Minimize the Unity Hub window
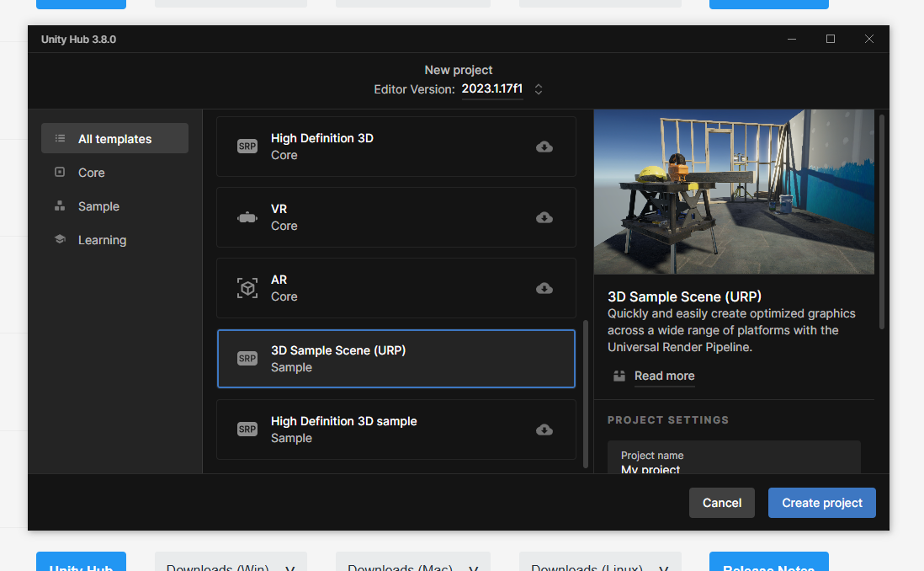Screen dimensions: 924x571 click(791, 39)
